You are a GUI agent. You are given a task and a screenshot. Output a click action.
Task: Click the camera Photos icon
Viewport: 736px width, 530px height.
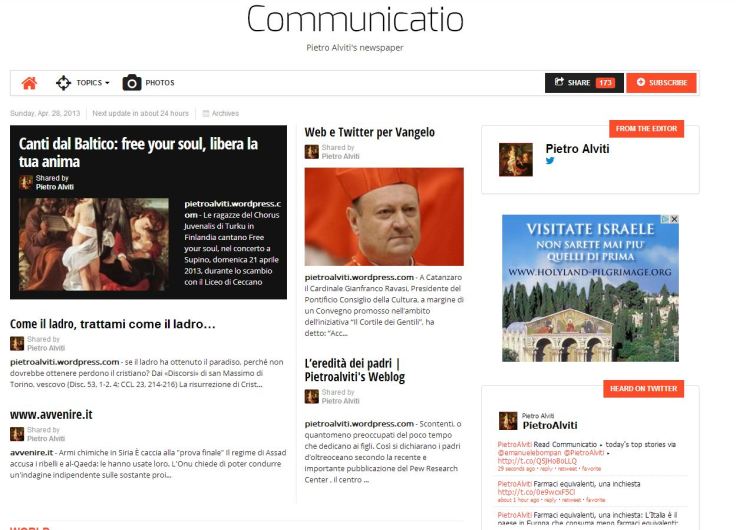132,83
